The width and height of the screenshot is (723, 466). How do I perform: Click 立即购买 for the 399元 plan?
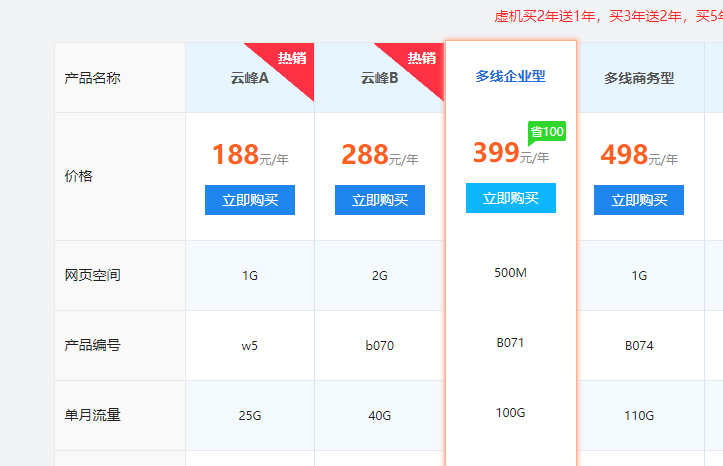(x=510, y=198)
